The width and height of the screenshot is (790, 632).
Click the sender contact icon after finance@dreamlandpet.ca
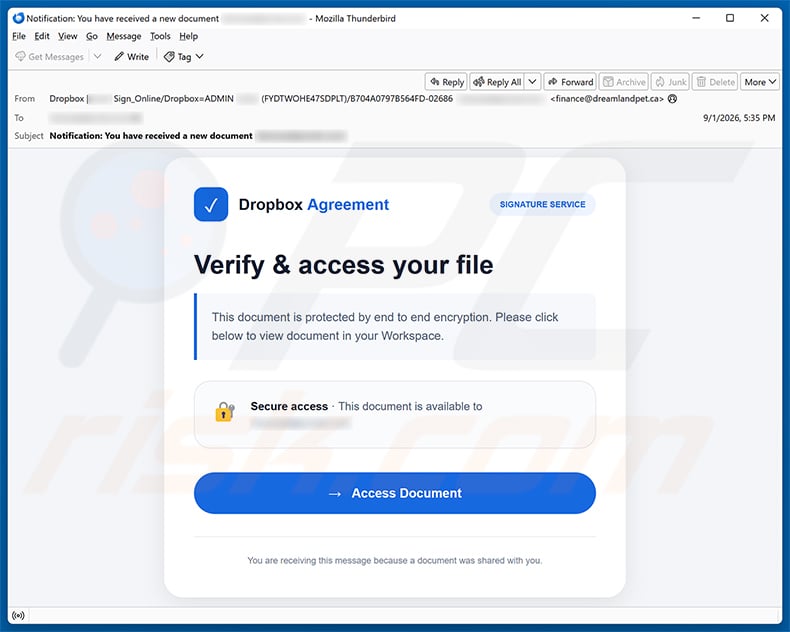pyautogui.click(x=672, y=99)
